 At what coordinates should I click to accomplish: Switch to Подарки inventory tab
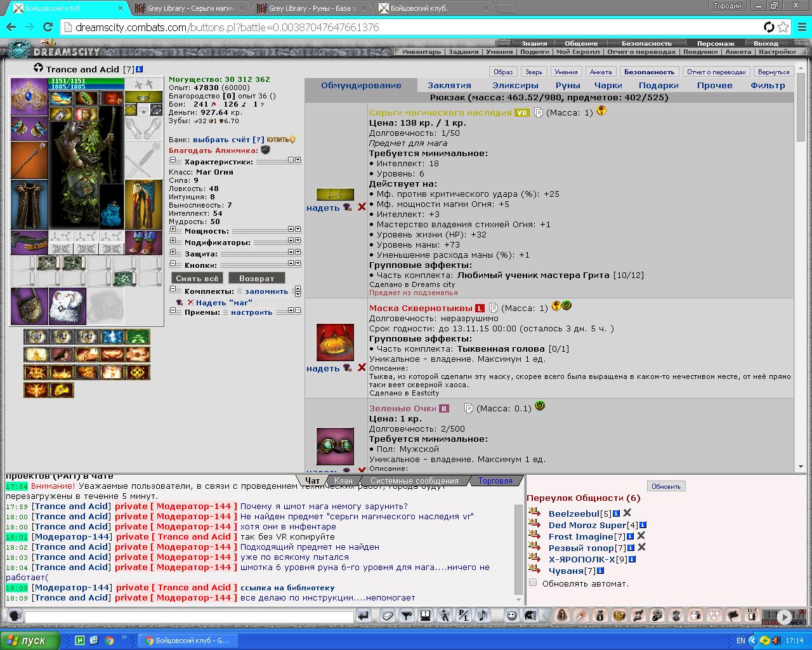tap(658, 85)
